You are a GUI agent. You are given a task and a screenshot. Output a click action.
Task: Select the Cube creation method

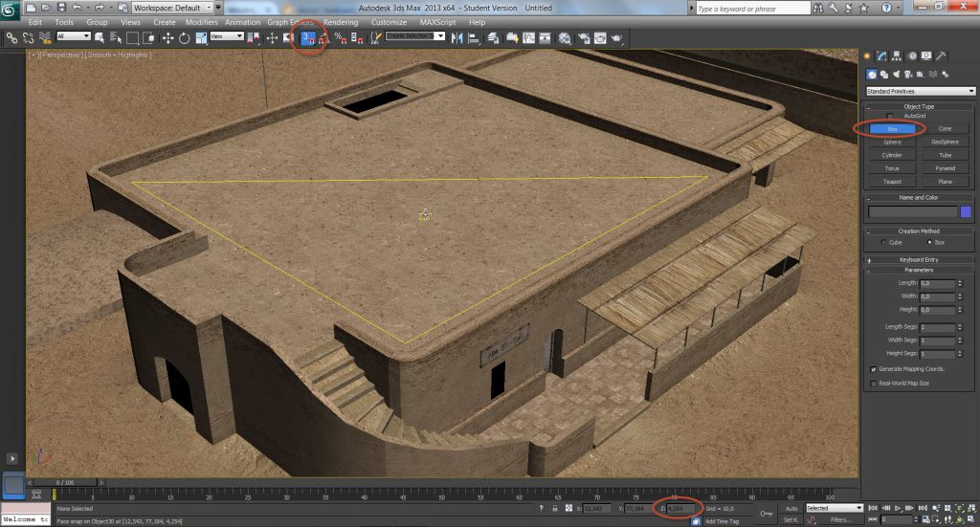pyautogui.click(x=882, y=243)
